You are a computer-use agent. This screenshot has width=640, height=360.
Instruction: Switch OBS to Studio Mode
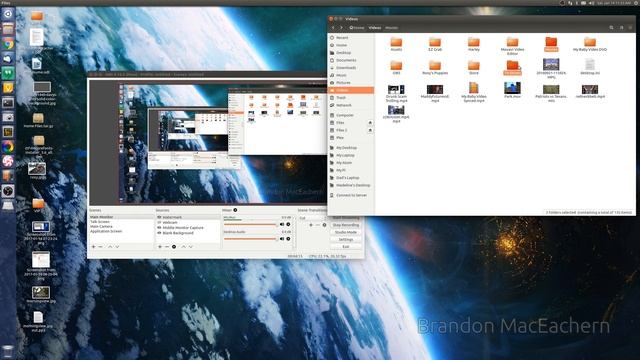(346, 232)
